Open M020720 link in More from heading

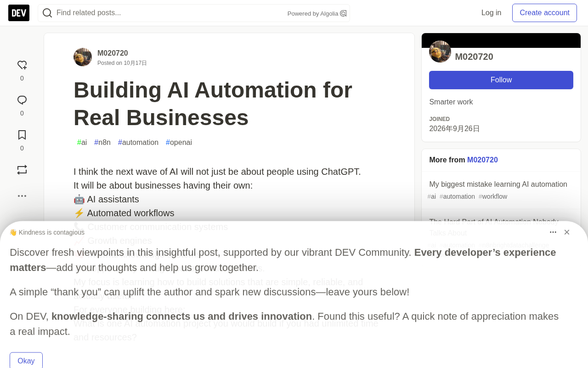482,160
